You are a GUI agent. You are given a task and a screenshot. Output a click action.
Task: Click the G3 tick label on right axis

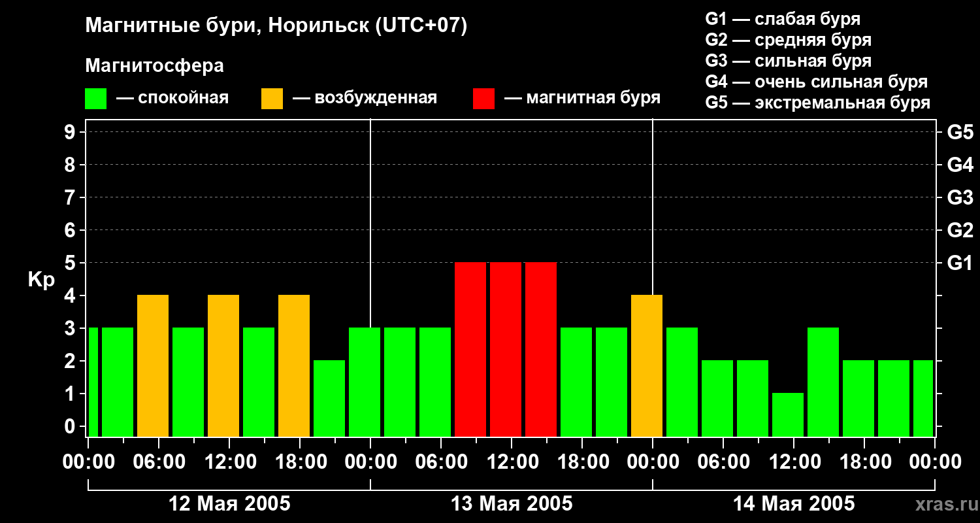960,197
